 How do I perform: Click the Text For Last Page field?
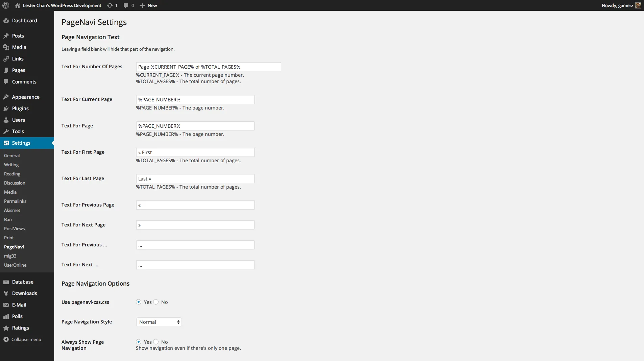195,179
